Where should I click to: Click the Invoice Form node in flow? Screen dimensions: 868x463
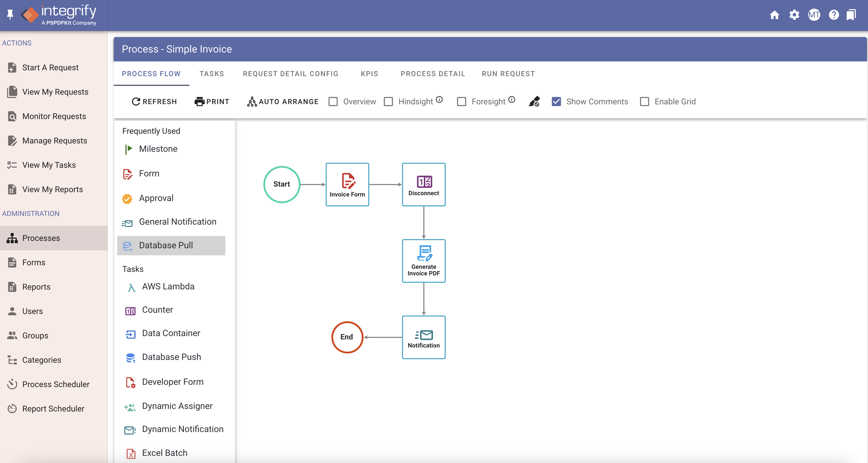coord(347,185)
